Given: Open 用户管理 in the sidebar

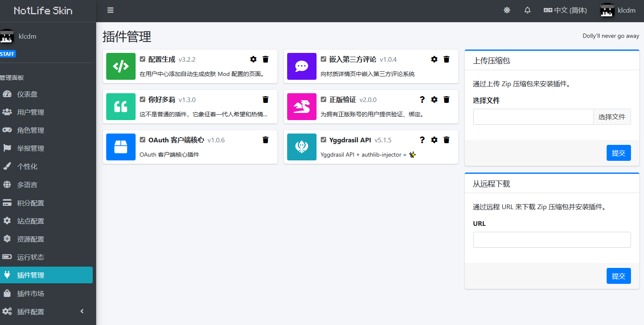Looking at the screenshot, I should pos(31,112).
